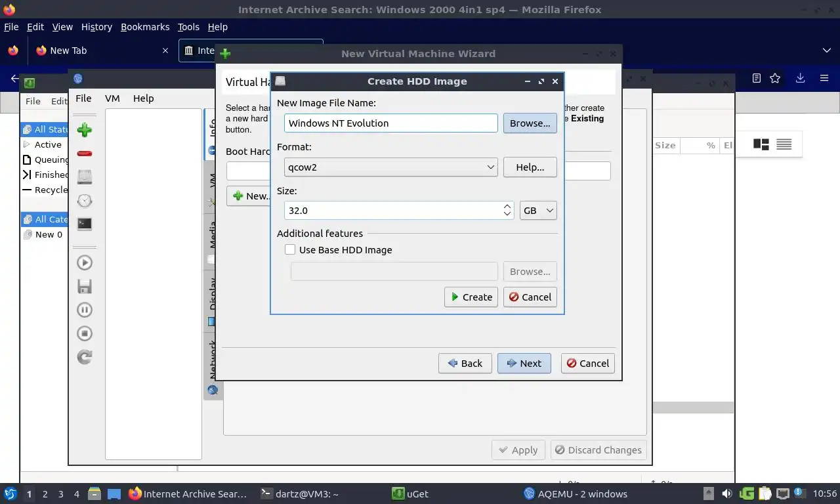This screenshot has width=840, height=504.
Task: Click the reader view icon in Firefox address bar
Action: (x=757, y=78)
